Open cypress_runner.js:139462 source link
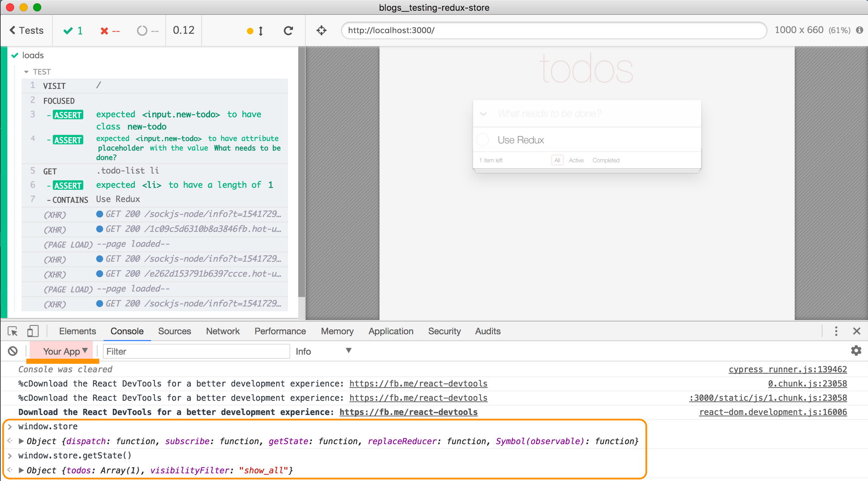 point(787,369)
